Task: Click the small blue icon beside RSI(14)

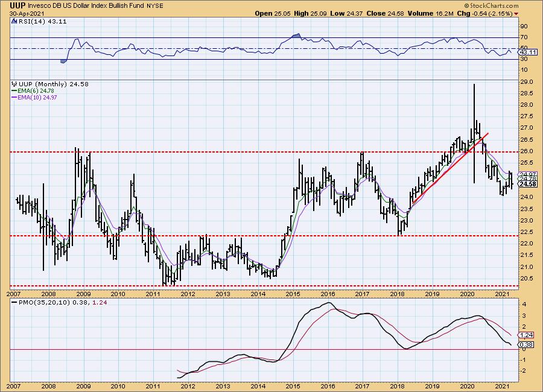Action: (x=14, y=21)
